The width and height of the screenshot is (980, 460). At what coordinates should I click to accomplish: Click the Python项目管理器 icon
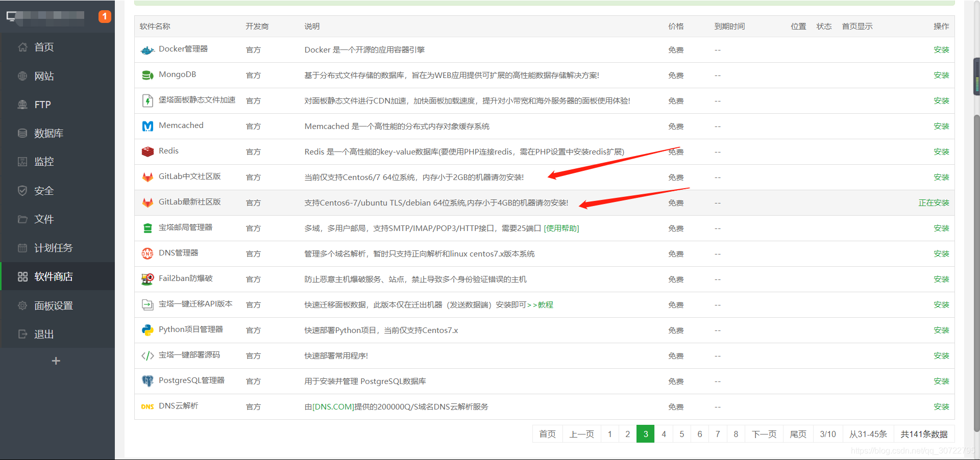(x=148, y=330)
